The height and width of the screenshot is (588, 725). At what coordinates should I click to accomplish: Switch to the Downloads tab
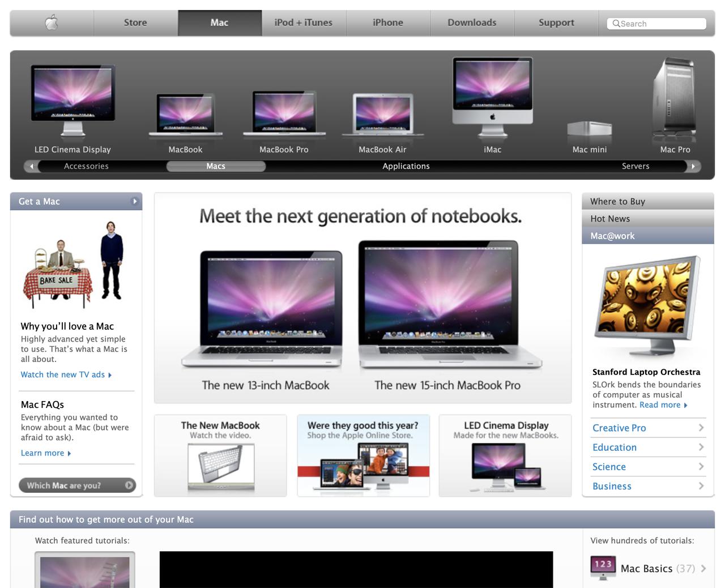pyautogui.click(x=472, y=23)
